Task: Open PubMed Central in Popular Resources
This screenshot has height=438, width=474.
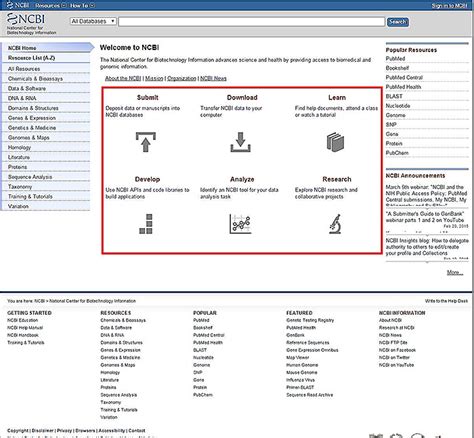Action: 404,77
